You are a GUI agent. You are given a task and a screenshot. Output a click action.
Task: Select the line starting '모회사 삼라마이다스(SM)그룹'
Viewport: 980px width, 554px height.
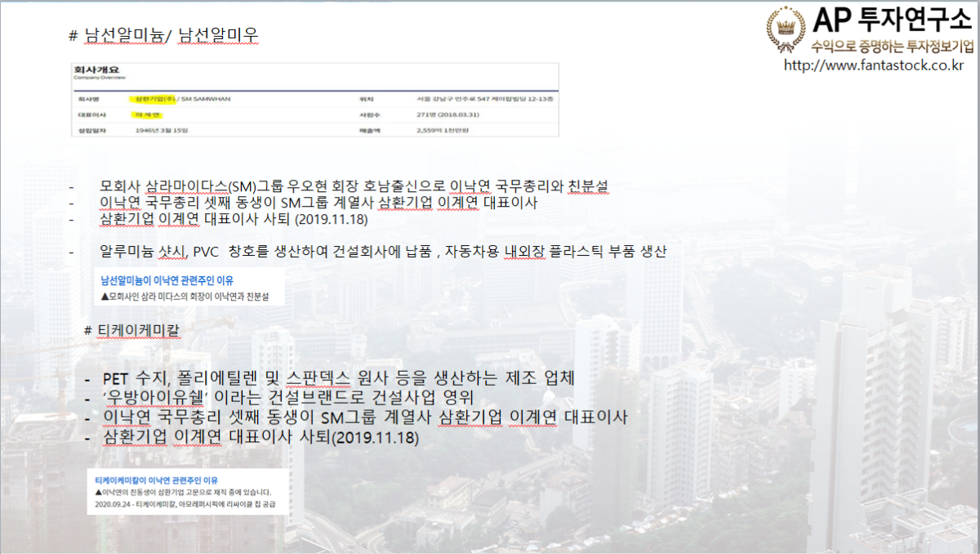353,186
